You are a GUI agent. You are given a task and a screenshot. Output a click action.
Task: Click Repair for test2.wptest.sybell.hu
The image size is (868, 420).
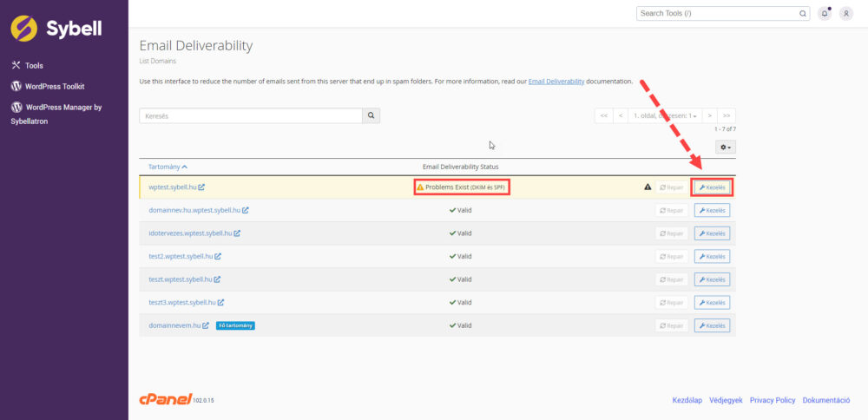(x=672, y=256)
